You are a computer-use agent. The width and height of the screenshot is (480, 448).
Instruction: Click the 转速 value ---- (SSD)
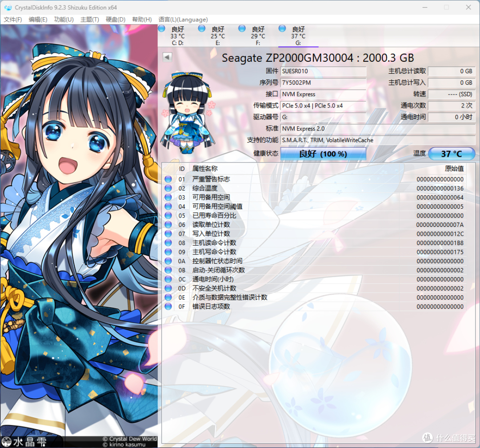[452, 94]
